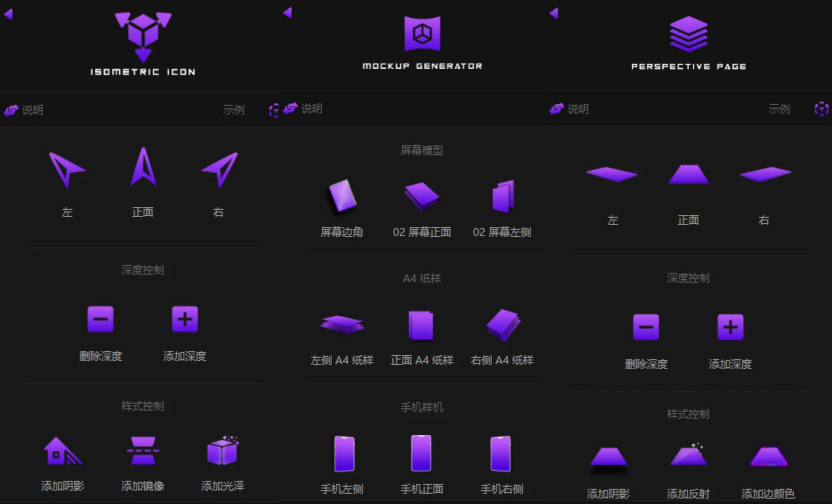Open 示例 in the Perspective Page panel
Viewport: 832px width, 504px height.
point(779,109)
